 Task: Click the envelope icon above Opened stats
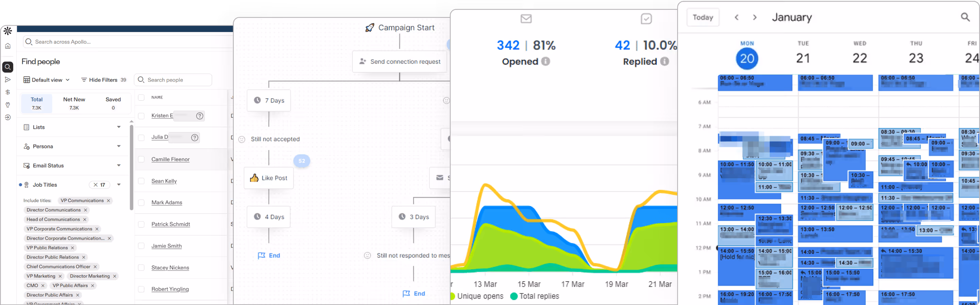pyautogui.click(x=526, y=19)
